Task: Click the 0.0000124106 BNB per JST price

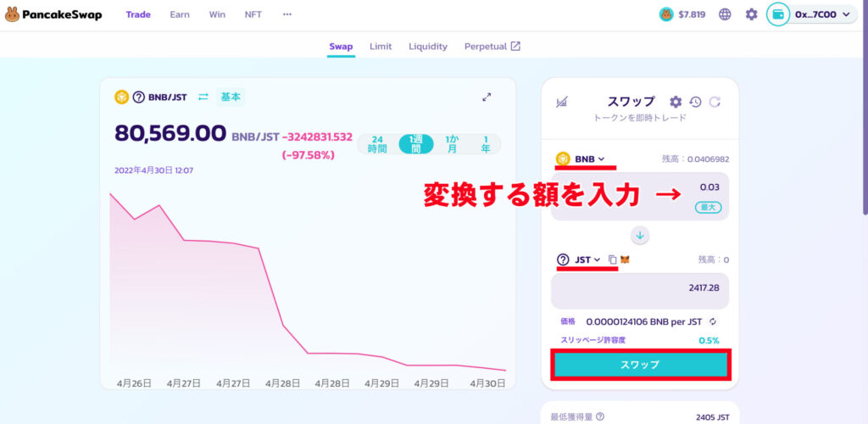Action: [644, 321]
